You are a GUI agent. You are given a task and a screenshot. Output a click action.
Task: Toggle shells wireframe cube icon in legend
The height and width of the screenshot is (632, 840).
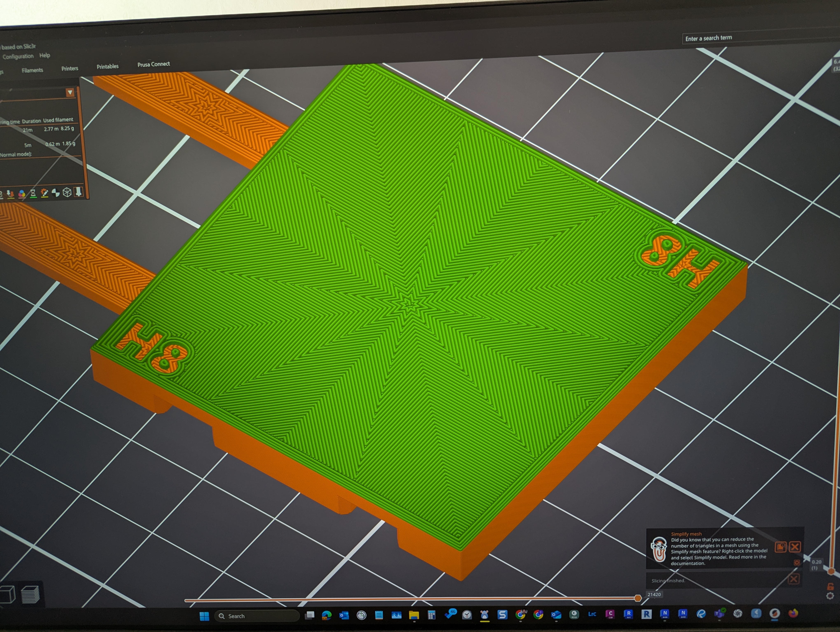67,192
